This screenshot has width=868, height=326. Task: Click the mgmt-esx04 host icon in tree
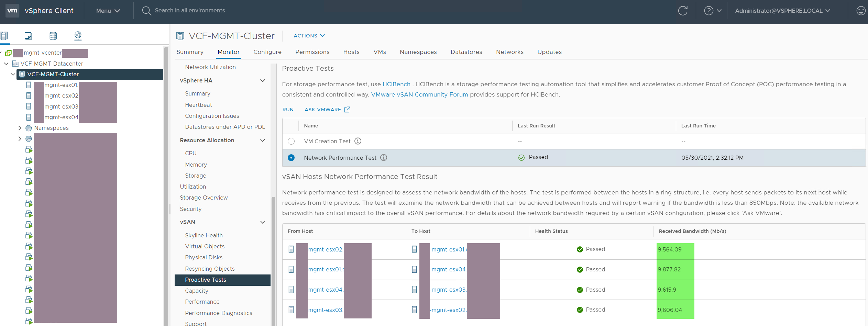pos(29,117)
